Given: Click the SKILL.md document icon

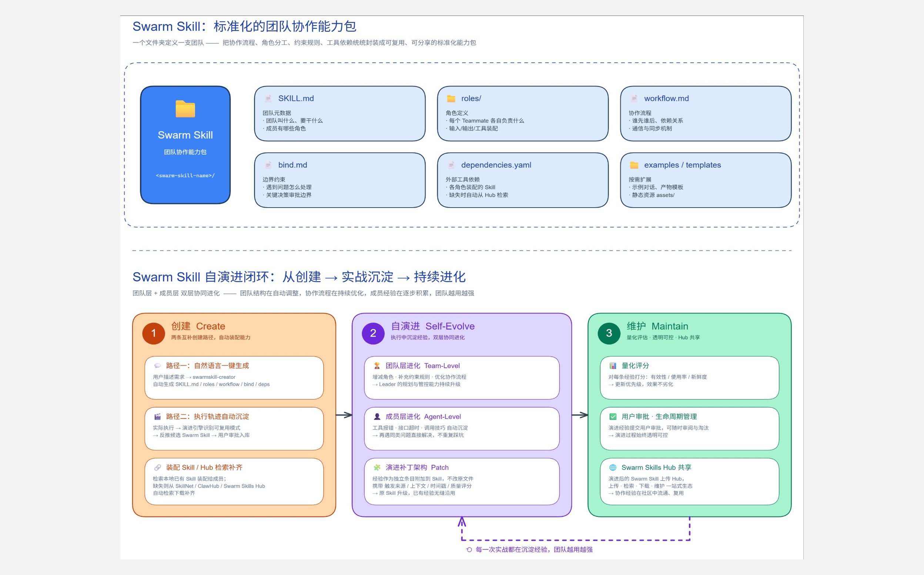Looking at the screenshot, I should pos(268,98).
